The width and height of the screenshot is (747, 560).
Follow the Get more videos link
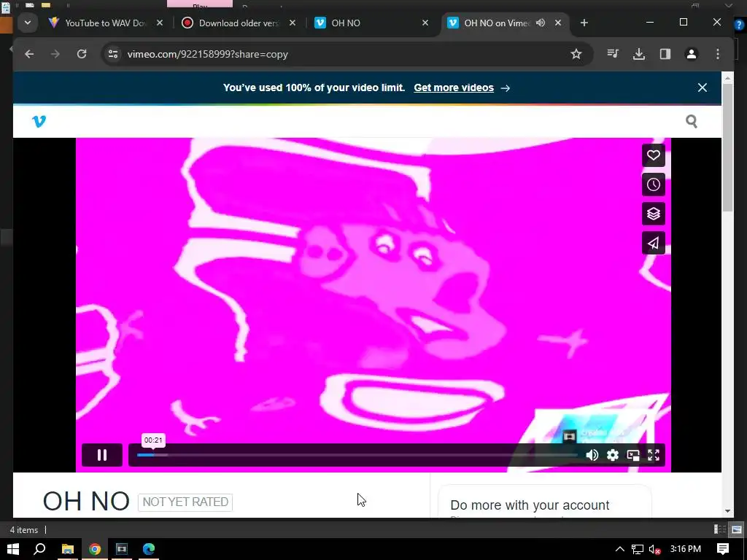click(454, 87)
